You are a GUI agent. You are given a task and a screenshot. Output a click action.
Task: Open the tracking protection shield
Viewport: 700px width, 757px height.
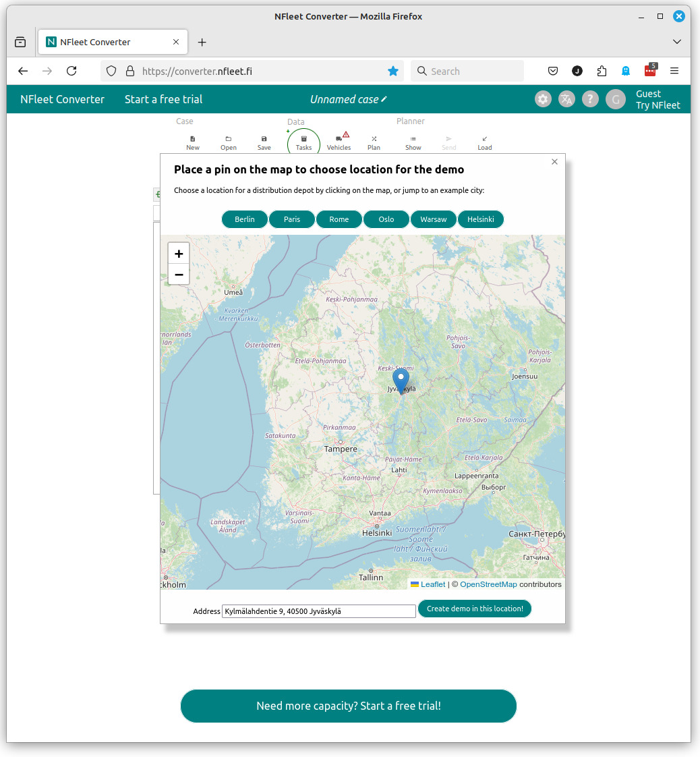[111, 72]
